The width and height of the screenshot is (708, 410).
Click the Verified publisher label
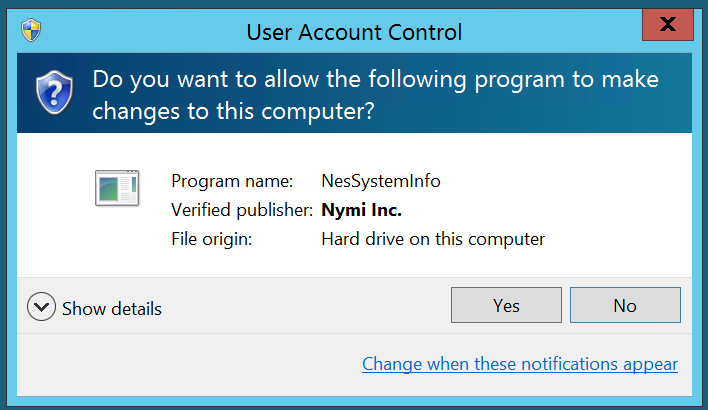(x=242, y=210)
